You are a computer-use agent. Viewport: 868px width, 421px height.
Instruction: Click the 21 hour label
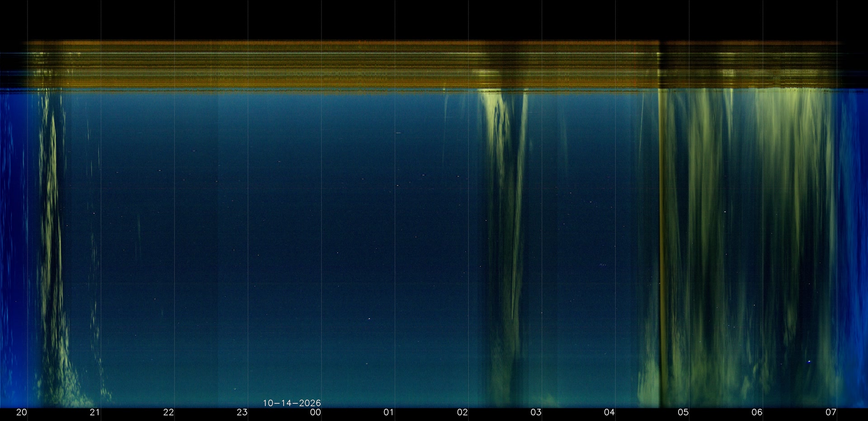point(95,412)
